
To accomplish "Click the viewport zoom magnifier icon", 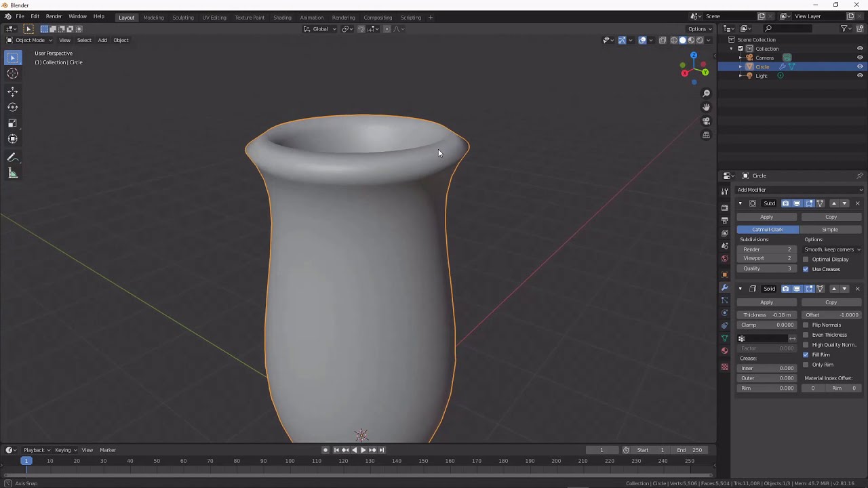I will [x=706, y=94].
